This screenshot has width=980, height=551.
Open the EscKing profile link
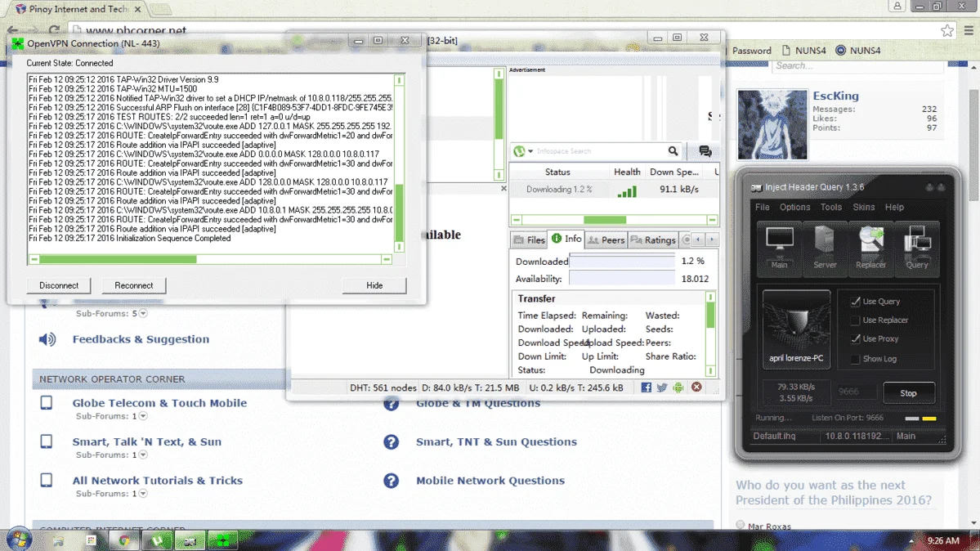(835, 96)
